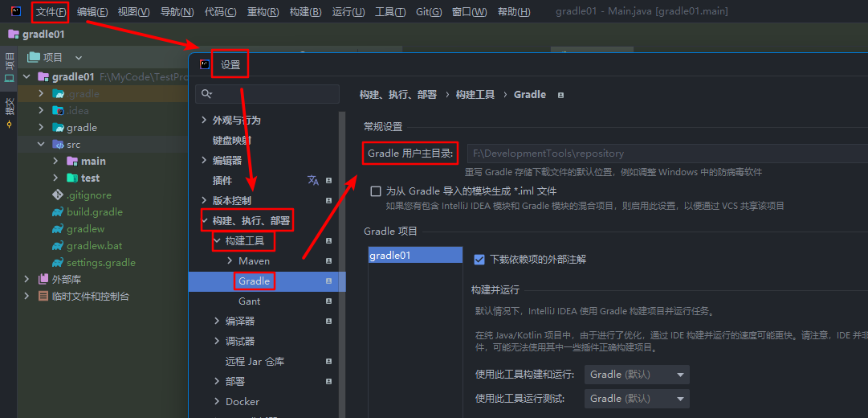
Task: Expand the .idea folder in the project tree
Action: [41, 110]
